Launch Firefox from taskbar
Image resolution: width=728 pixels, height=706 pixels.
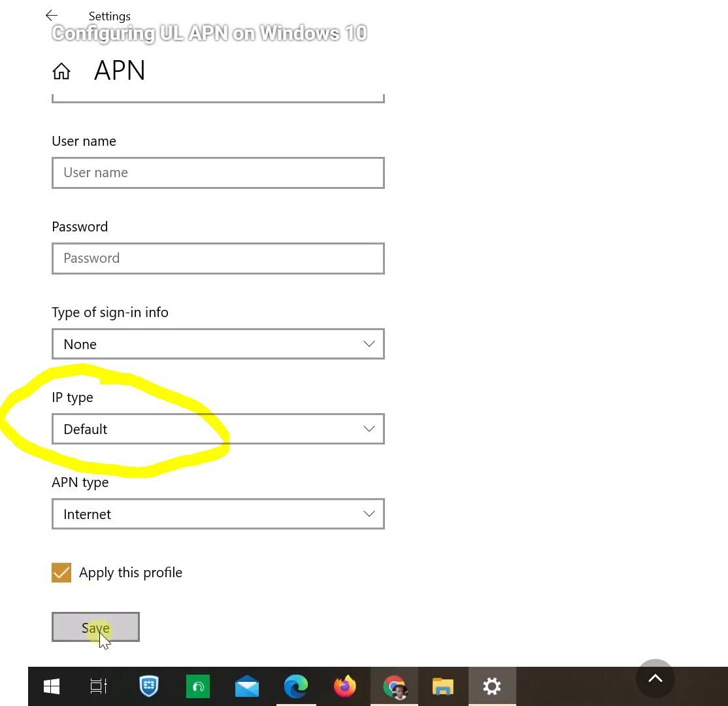tap(345, 686)
